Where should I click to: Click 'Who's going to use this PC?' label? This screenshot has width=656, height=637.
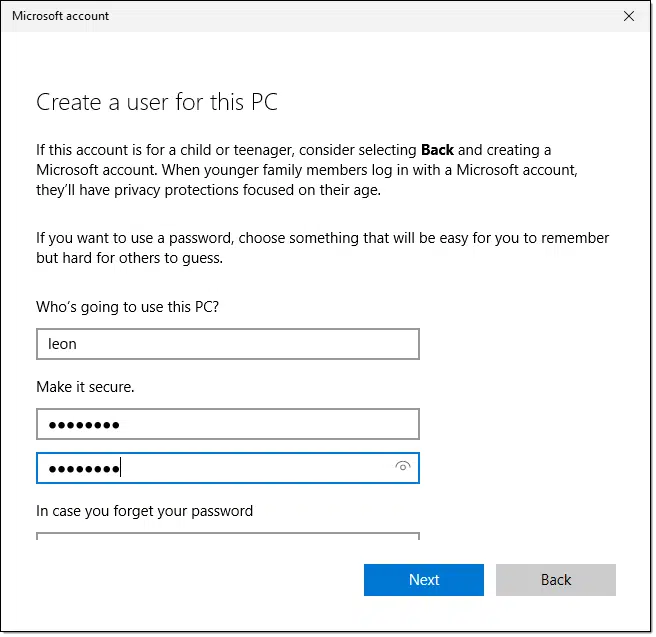128,307
